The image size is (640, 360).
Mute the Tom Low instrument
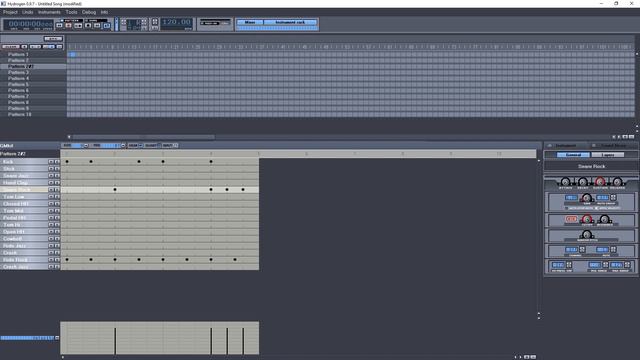[51, 197]
